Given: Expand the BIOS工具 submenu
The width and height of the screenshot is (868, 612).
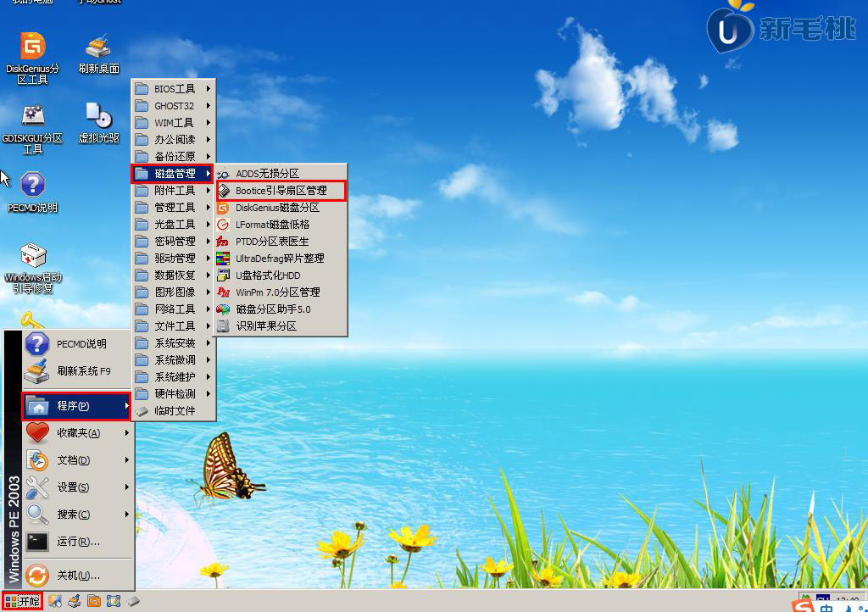Looking at the screenshot, I should coord(173,88).
